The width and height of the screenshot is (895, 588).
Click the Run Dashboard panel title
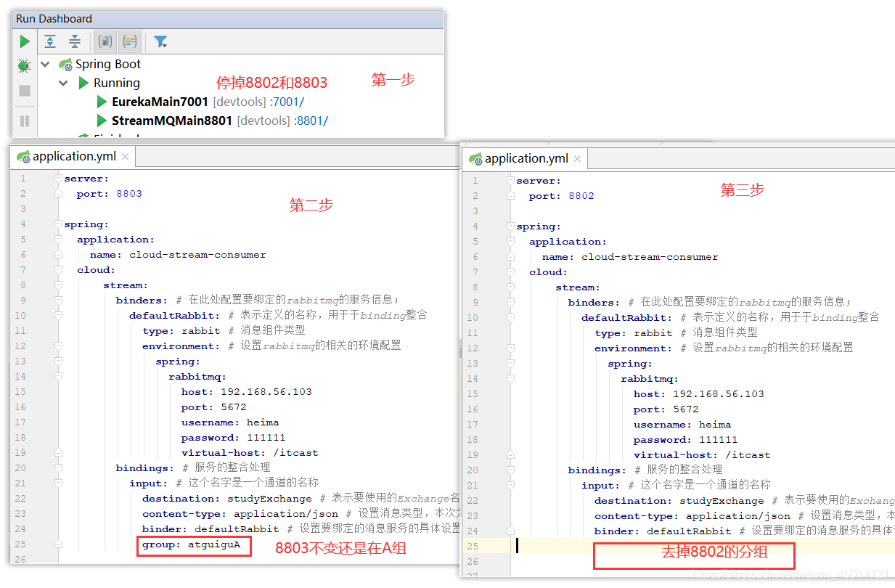pyautogui.click(x=54, y=19)
